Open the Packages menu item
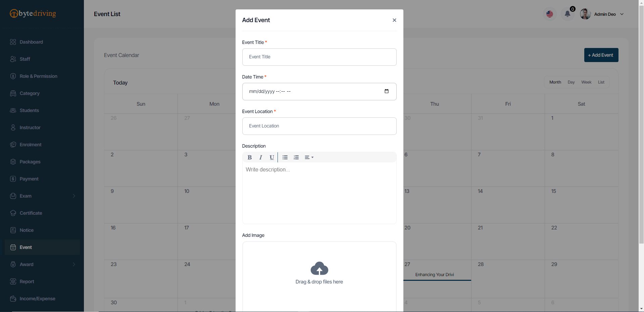Screen dimensions: 644x312 (x=42, y=162)
